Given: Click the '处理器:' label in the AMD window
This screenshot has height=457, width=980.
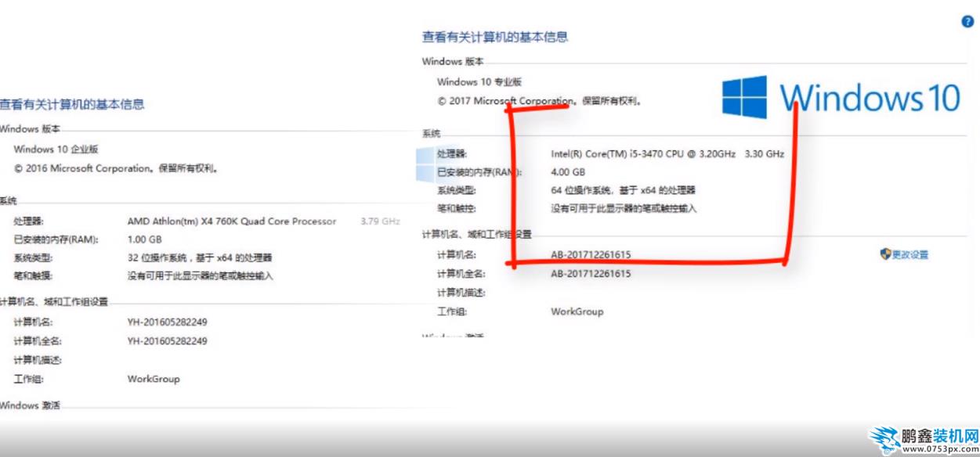Looking at the screenshot, I should tap(28, 221).
